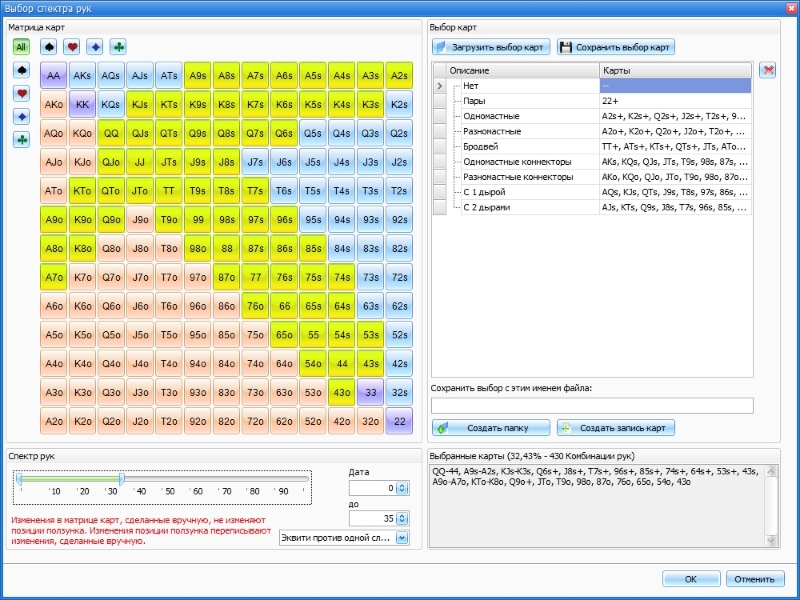Click Сохранить выбор карт button
This screenshot has height=600, width=800.
coord(616,47)
